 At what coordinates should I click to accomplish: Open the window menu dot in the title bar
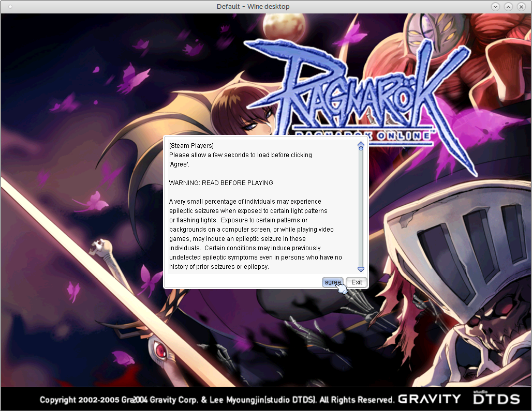(x=10, y=6)
